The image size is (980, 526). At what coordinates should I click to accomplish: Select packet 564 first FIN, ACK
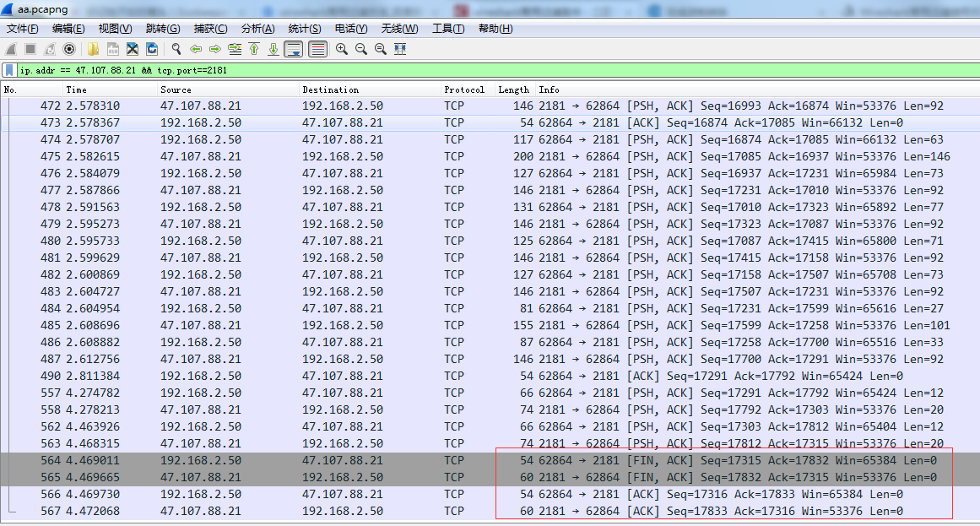click(490, 460)
